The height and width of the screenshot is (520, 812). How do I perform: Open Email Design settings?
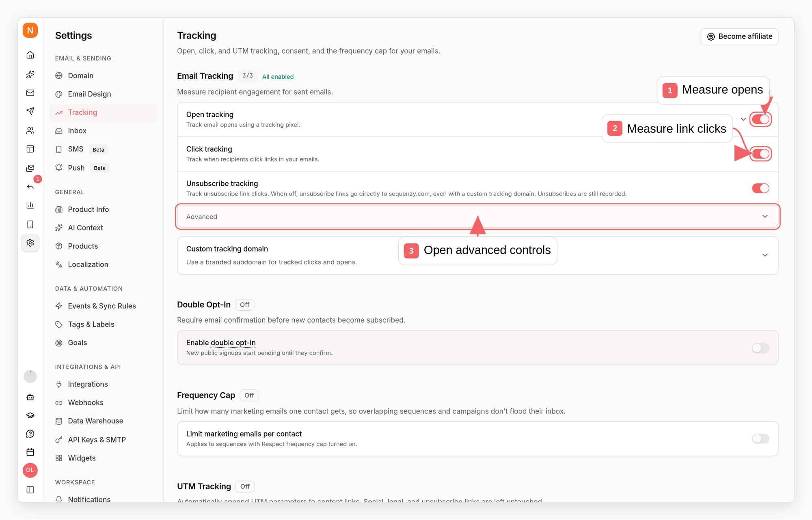[103, 94]
